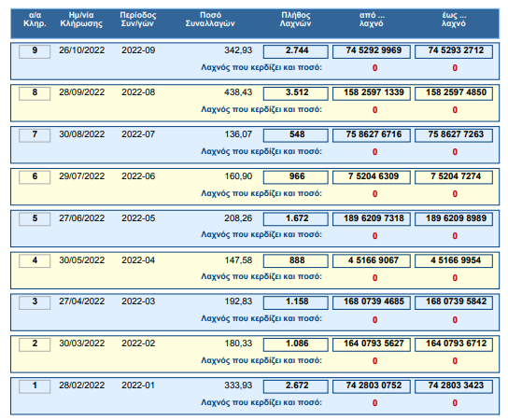Screen dimensions: 508x420
Task: Click the 'Πλήθος Λαχνών' column header
Action: pyautogui.click(x=295, y=20)
